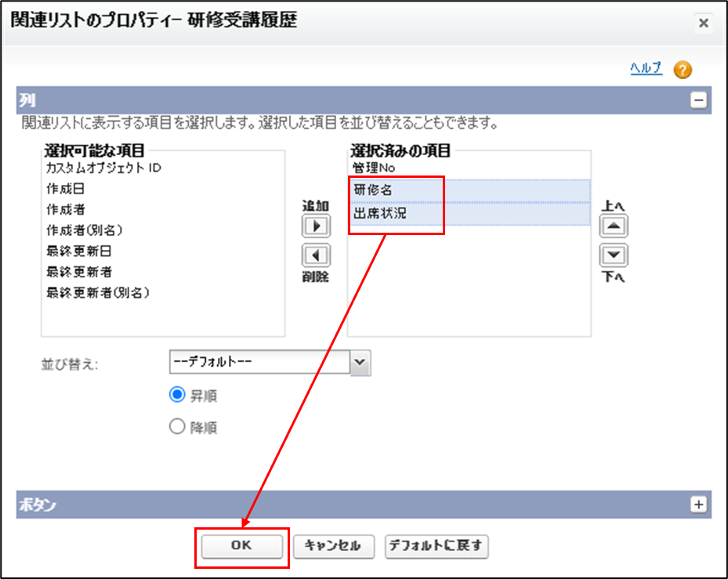Select the 降順 radio button

(177, 427)
